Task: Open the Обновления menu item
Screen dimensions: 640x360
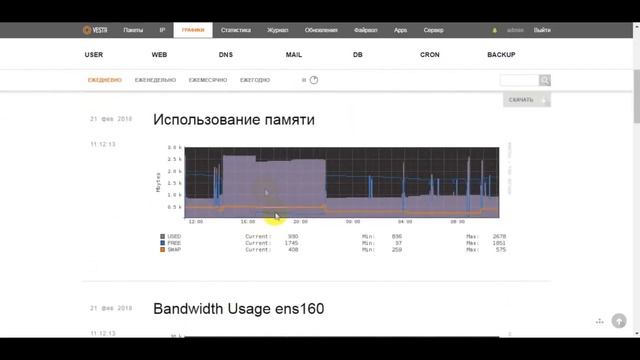Action: pyautogui.click(x=321, y=30)
